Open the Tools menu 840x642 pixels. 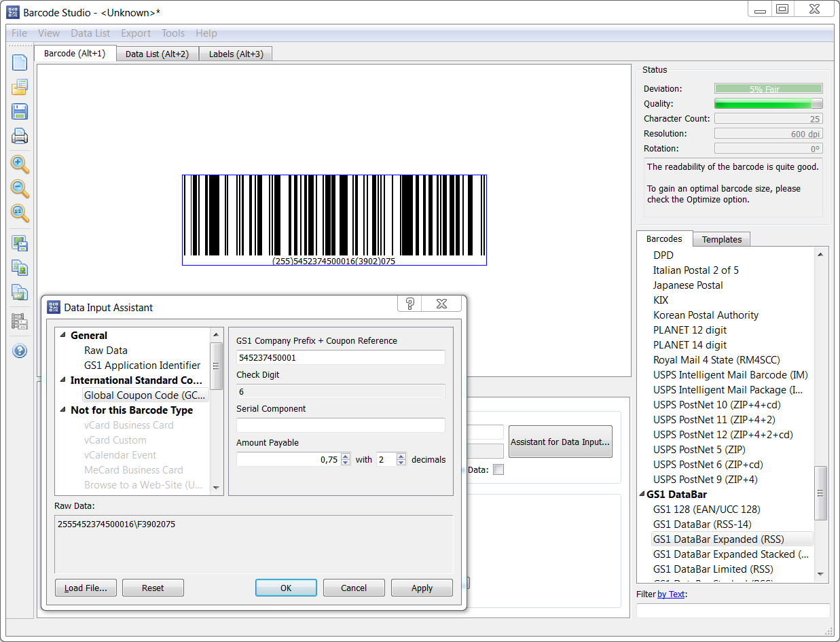173,33
